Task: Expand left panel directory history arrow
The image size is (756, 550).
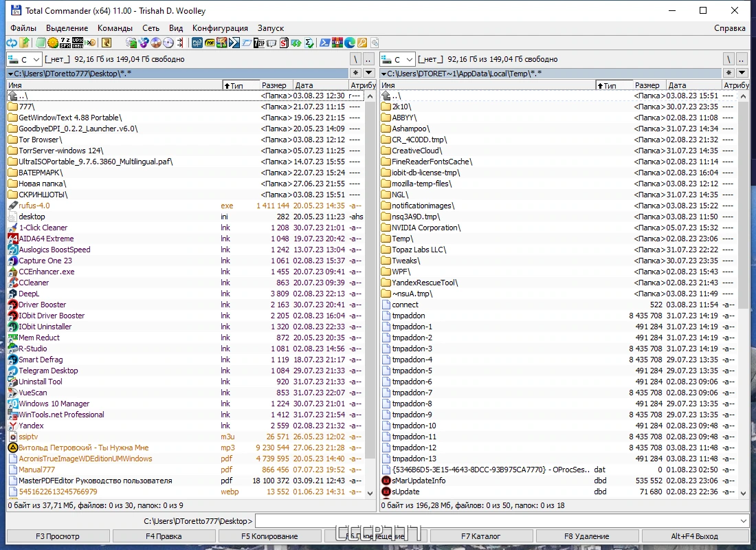Action: pos(369,73)
